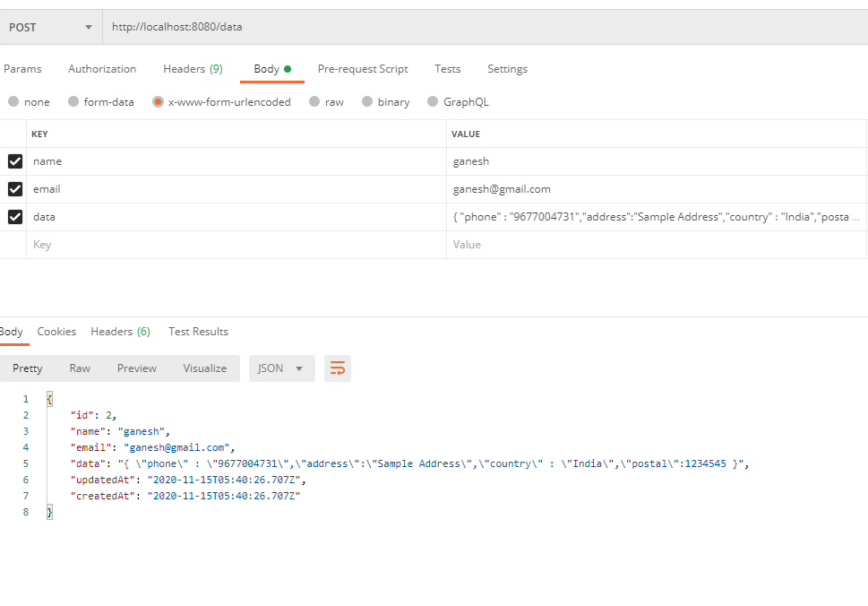The width and height of the screenshot is (868, 606).
Task: Select form-data body type
Action: point(100,102)
